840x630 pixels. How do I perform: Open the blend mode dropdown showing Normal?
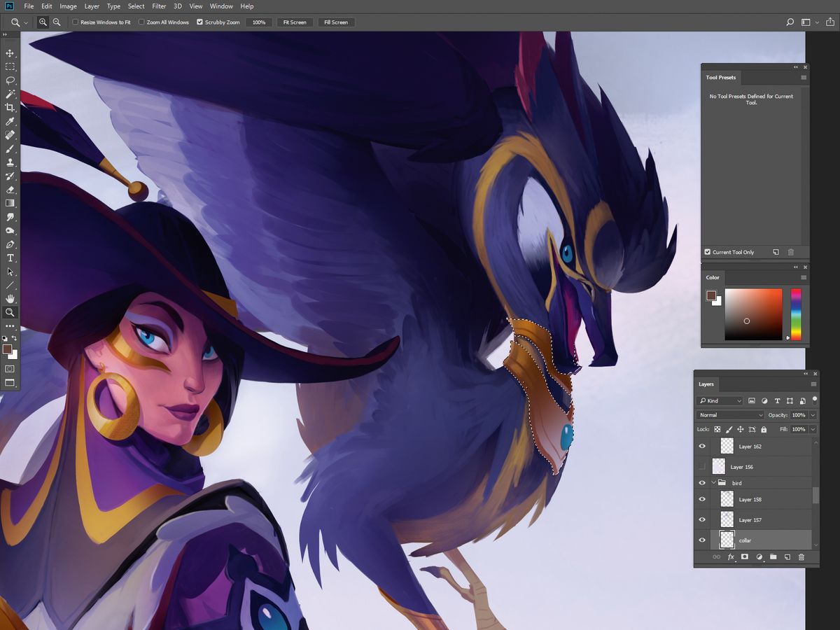pos(729,414)
